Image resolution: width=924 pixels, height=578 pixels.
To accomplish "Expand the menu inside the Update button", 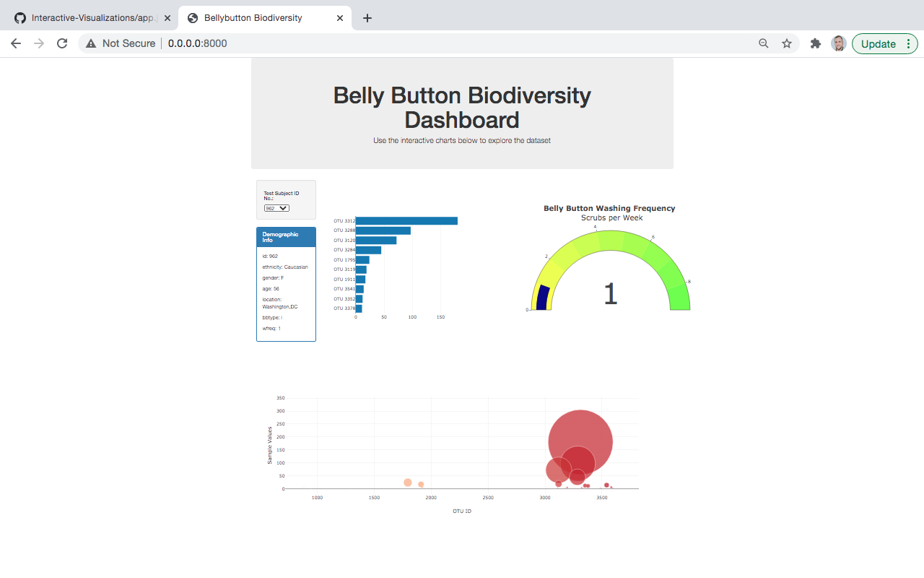I will [x=909, y=43].
